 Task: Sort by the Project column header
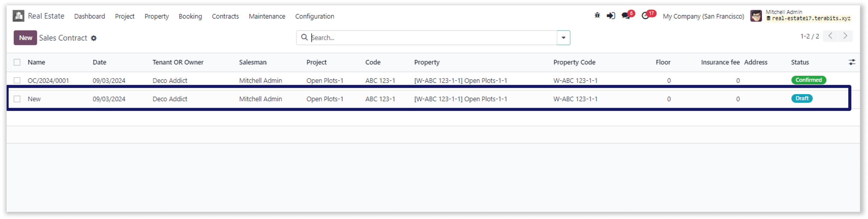(316, 62)
